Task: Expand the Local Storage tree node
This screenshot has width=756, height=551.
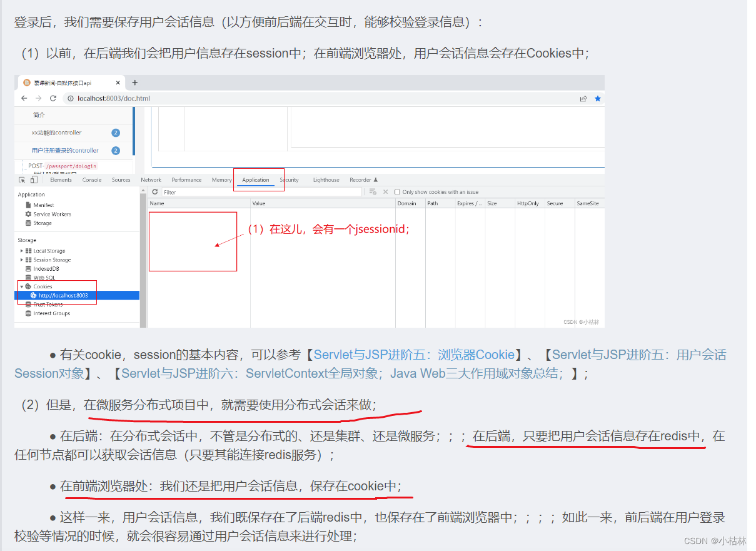Action: [22, 251]
